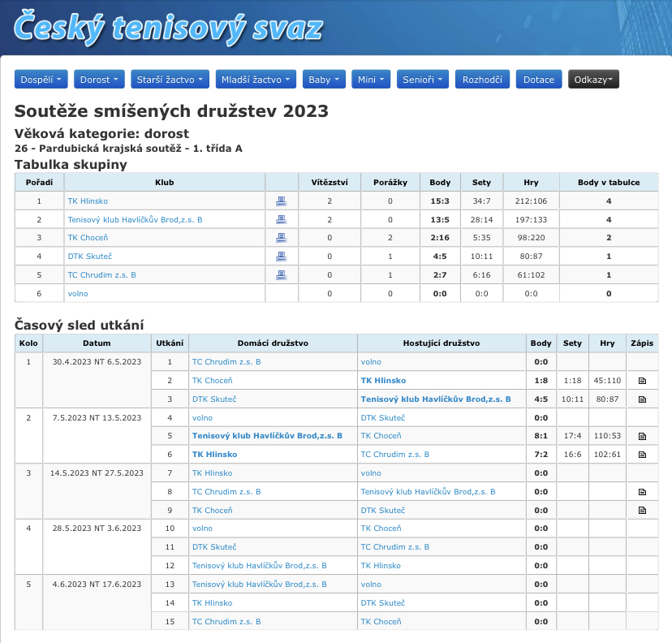The width and height of the screenshot is (672, 643).
Task: Open print icon for TC Chrudim standings row
Action: (281, 274)
